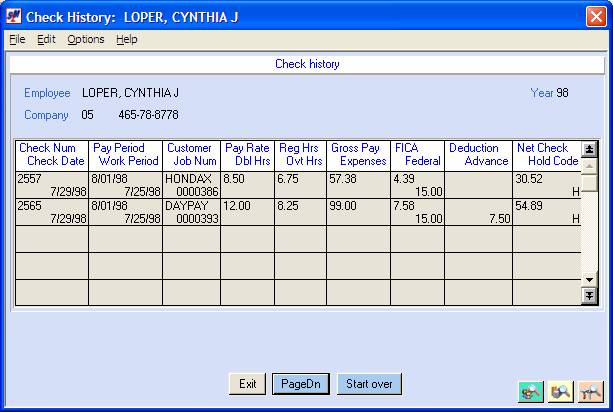Viewport: 613px width, 412px height.
Task: Click the orange job order search magnifier icon
Action: [590, 391]
